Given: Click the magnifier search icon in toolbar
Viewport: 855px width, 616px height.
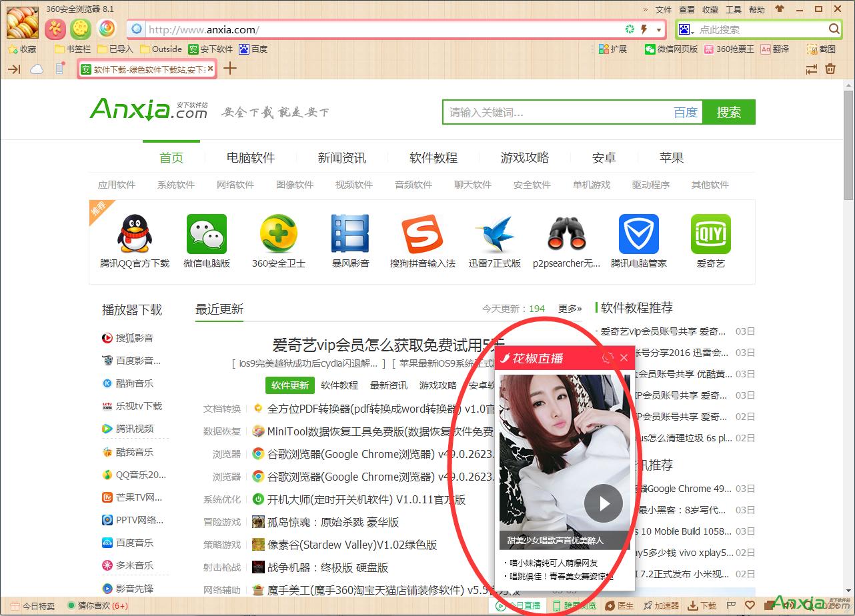Looking at the screenshot, I should (x=834, y=29).
